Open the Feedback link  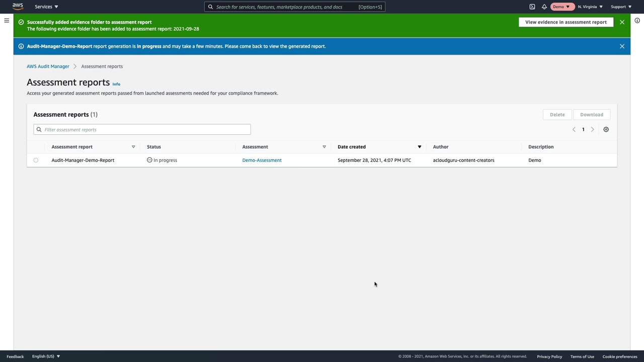pos(15,356)
